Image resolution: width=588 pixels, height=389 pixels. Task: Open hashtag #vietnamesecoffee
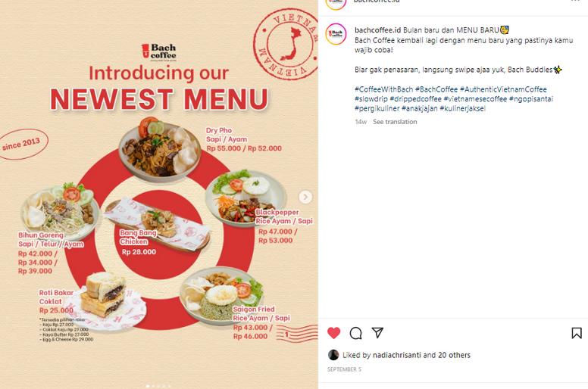[x=475, y=99]
